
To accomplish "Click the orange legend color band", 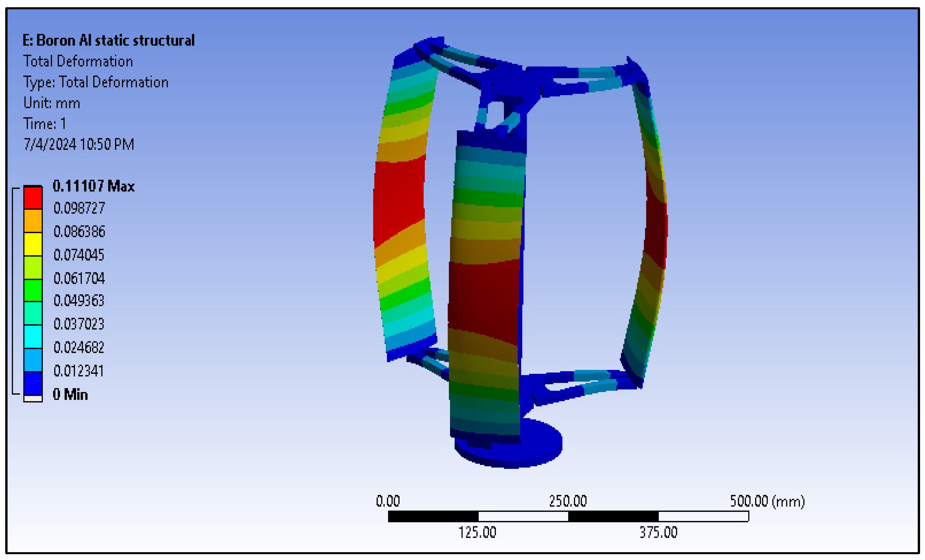I will click(x=33, y=221).
